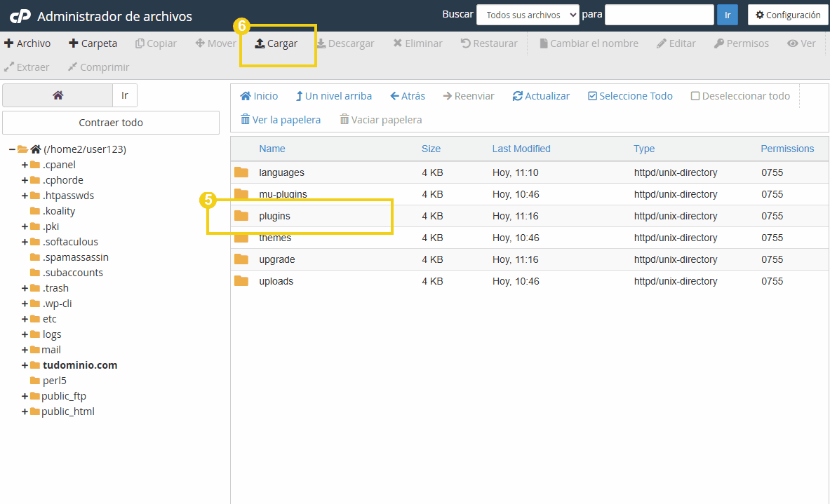Image resolution: width=830 pixels, height=504 pixels.
Task: Click Deseleccionar todo checkbox
Action: (695, 96)
